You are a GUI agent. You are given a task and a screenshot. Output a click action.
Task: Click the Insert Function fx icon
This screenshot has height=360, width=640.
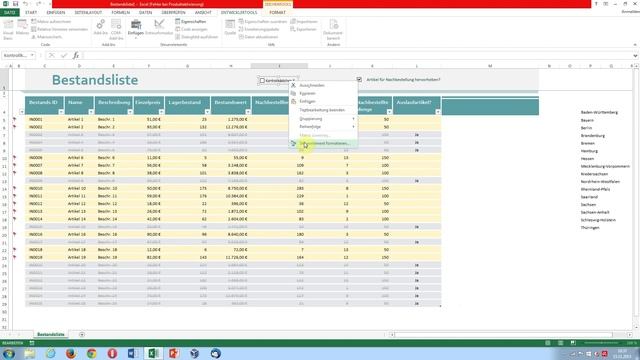[76, 56]
